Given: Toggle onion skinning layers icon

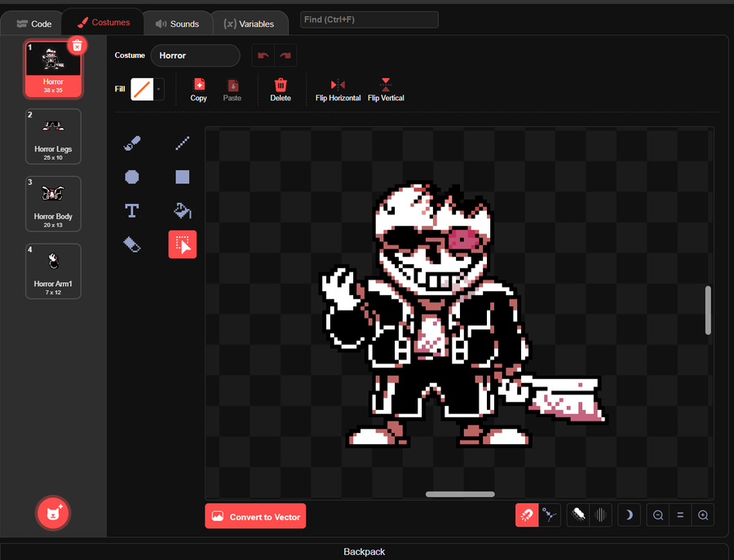Looking at the screenshot, I should [x=578, y=515].
